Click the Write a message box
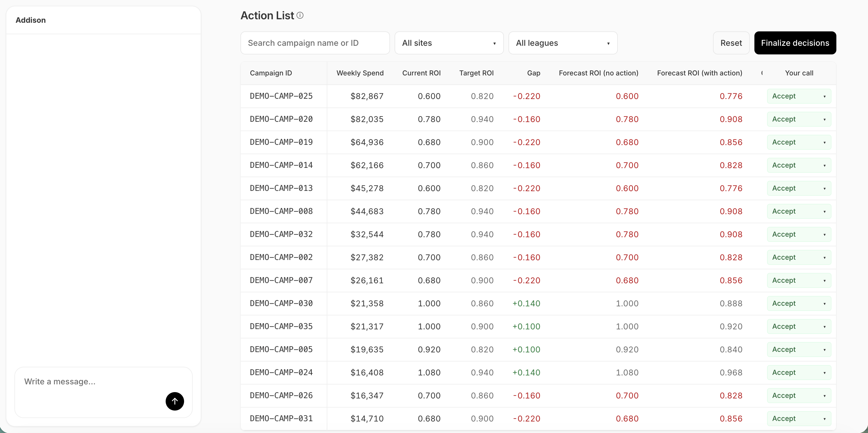 point(104,392)
